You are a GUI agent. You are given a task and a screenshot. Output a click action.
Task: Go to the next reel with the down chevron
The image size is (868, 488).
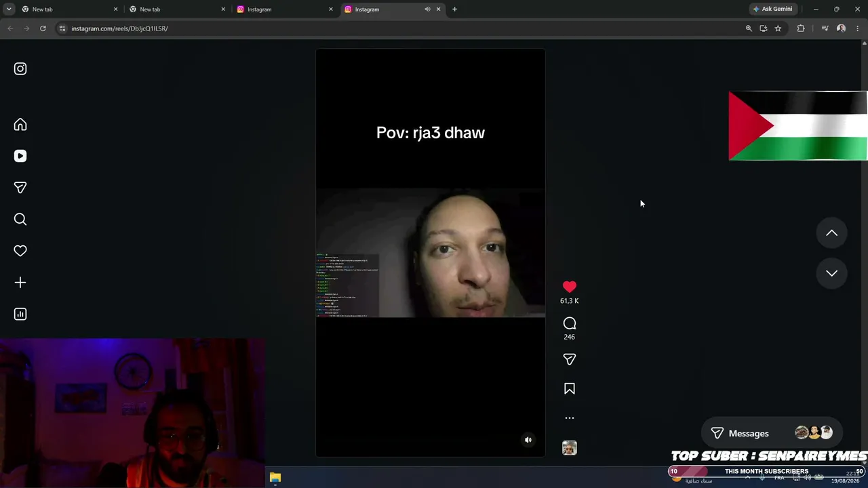831,273
